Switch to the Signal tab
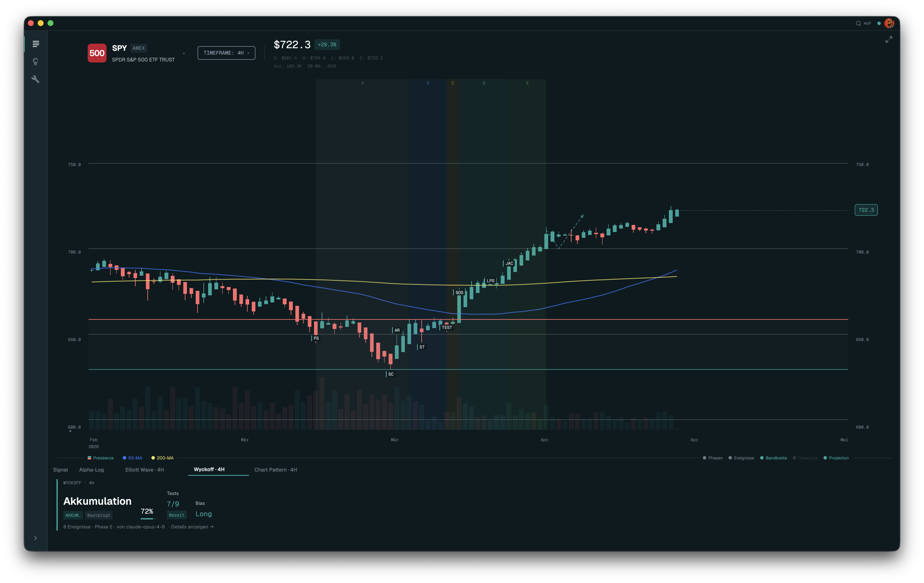Viewport: 924px width, 583px height. click(x=60, y=470)
